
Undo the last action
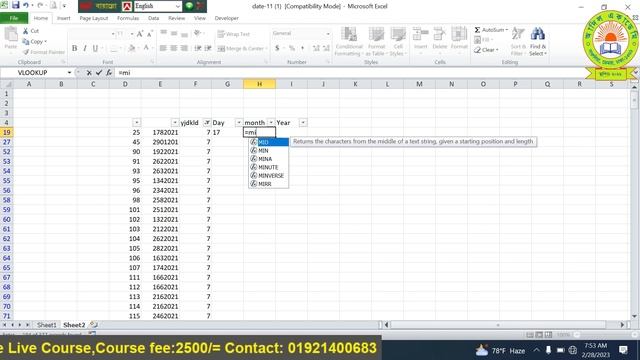pos(26,5)
